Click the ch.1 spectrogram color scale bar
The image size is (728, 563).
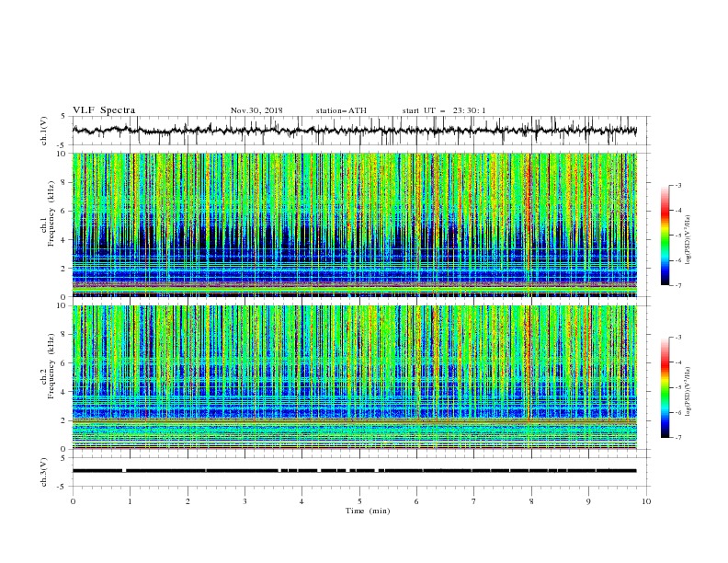click(x=665, y=236)
